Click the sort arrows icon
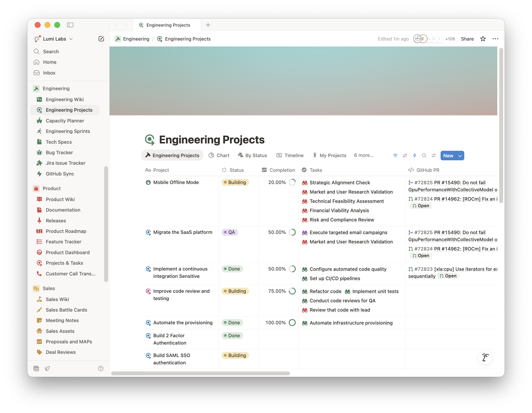Screen dimensions: 532x413 [405, 155]
